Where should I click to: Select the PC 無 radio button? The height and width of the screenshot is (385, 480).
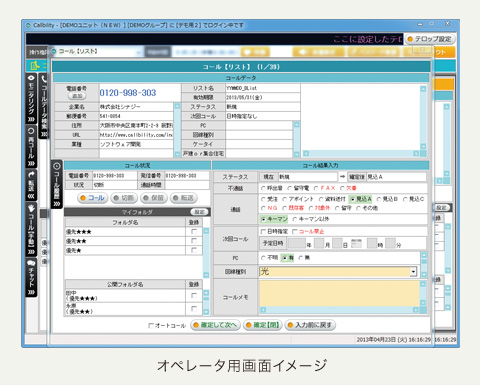(300, 258)
